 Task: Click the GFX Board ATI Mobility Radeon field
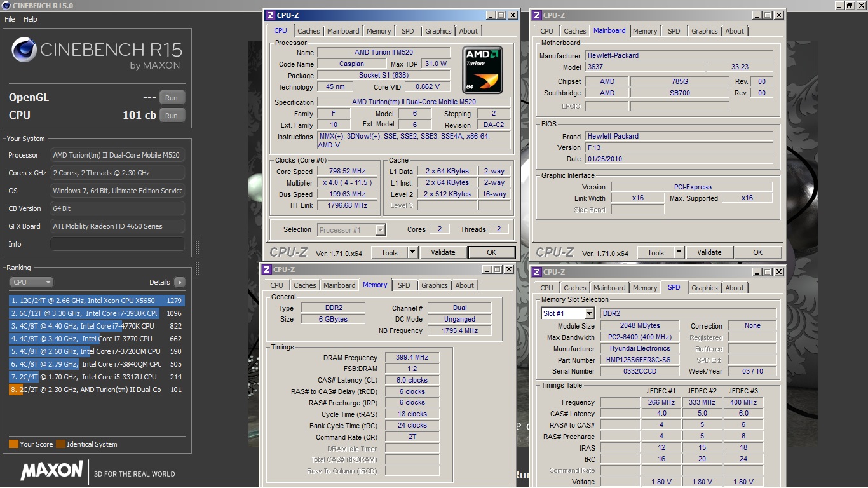[118, 226]
